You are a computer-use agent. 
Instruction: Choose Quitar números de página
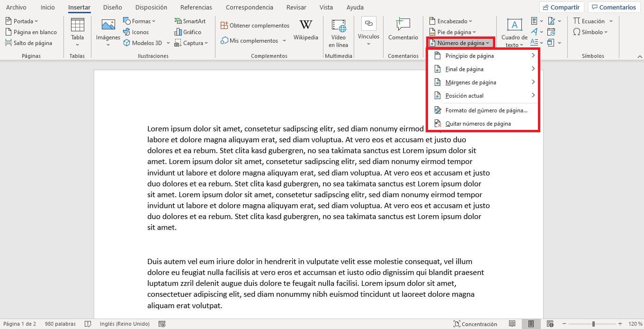tap(483, 124)
